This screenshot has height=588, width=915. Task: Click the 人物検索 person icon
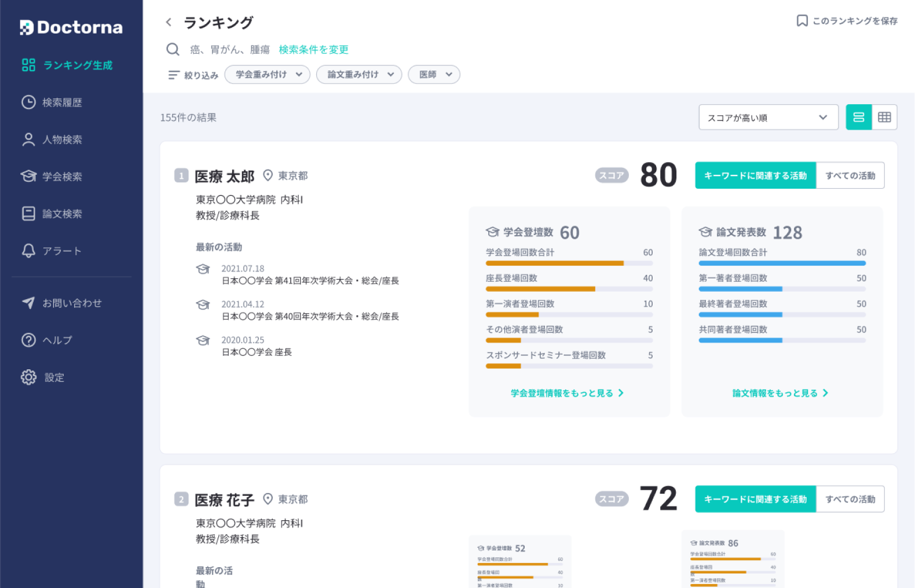[x=28, y=139]
